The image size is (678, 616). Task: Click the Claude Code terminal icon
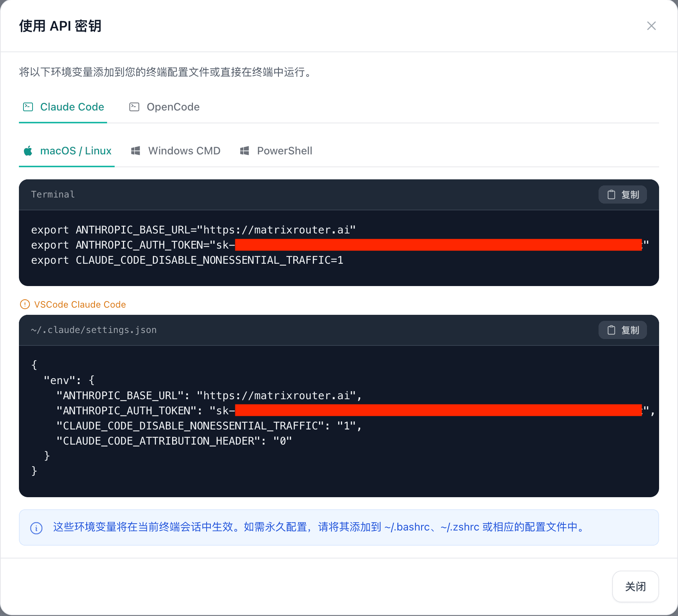[x=28, y=107]
